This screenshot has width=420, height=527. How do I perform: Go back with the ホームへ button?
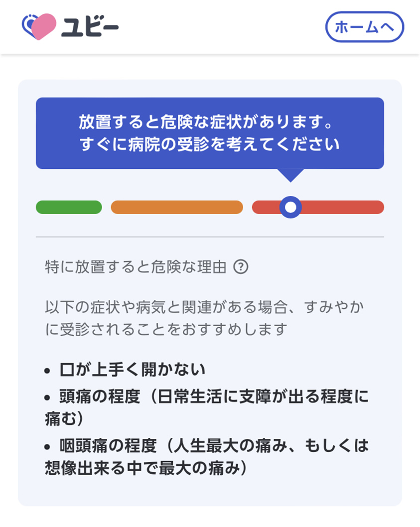click(x=365, y=27)
